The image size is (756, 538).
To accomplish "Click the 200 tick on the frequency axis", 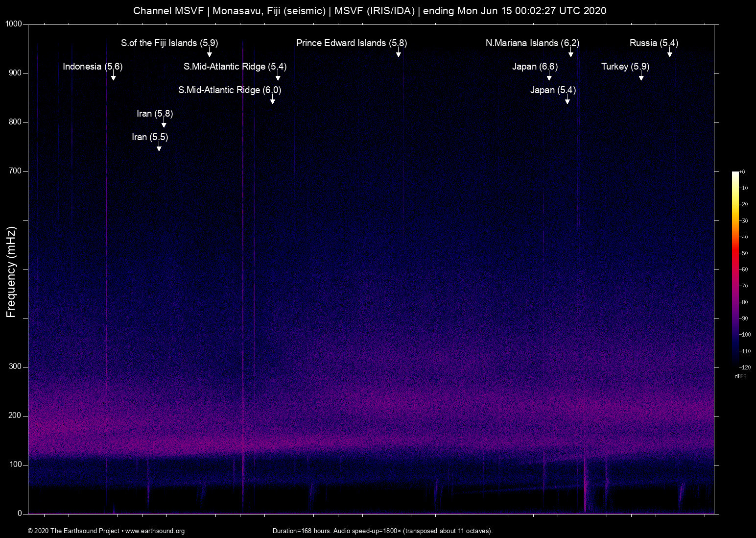I will [16, 416].
